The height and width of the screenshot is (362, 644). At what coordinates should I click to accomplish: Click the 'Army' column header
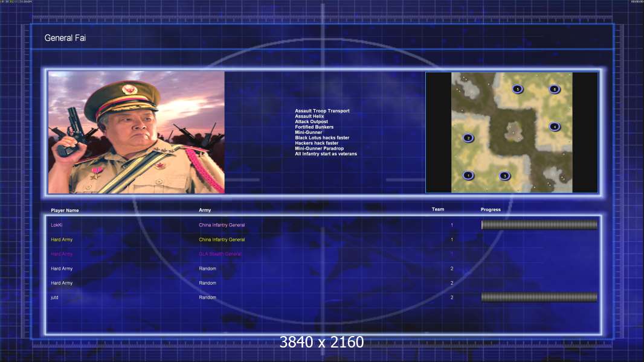[205, 210]
